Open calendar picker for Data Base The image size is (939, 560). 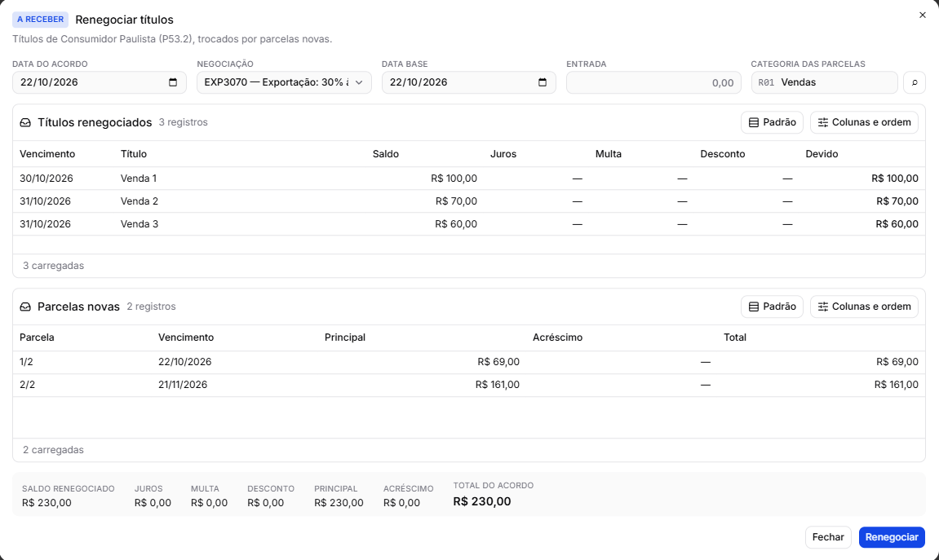(543, 82)
